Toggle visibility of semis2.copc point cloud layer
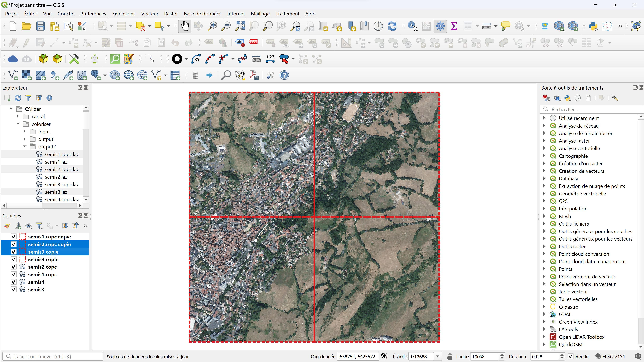This screenshot has height=362, width=644. 14,267
